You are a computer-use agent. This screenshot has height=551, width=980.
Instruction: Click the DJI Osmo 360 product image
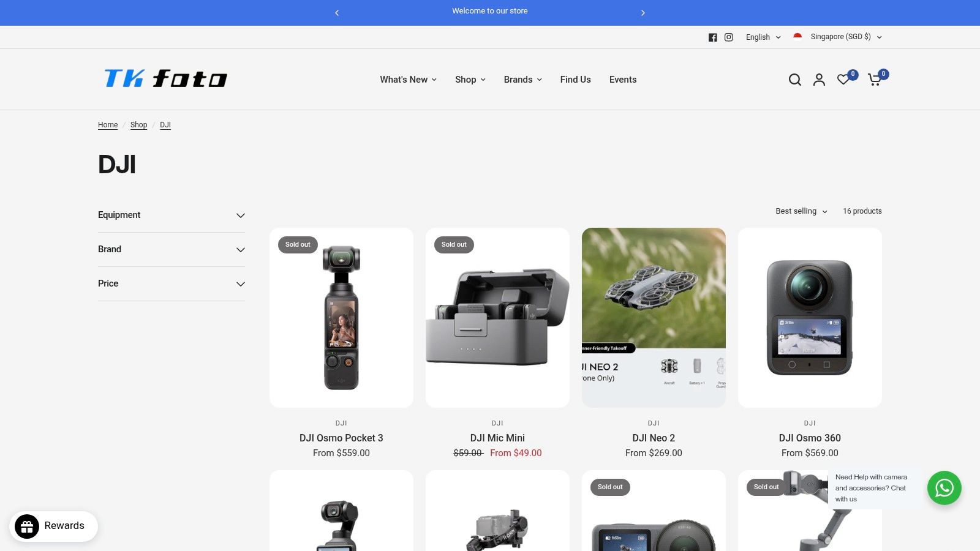point(810,318)
